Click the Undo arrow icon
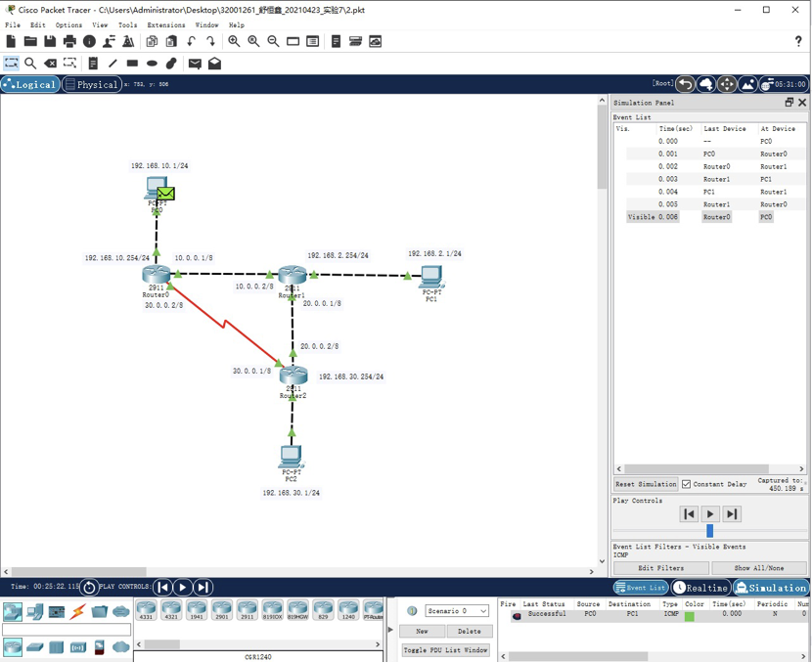This screenshot has height=663, width=812. pyautogui.click(x=191, y=41)
